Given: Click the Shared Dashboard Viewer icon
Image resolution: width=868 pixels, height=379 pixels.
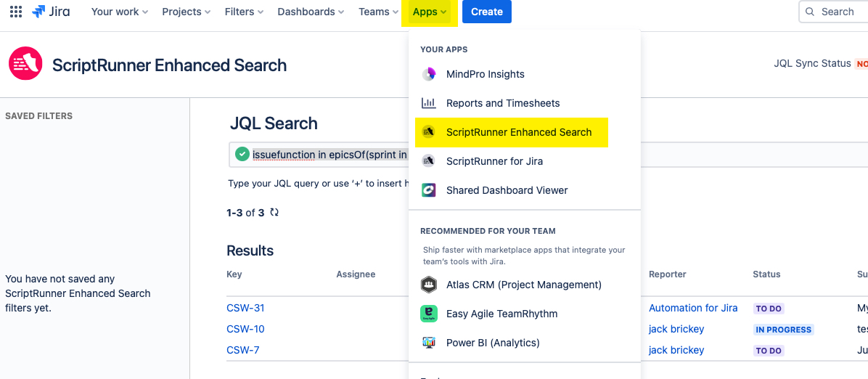Looking at the screenshot, I should point(429,190).
